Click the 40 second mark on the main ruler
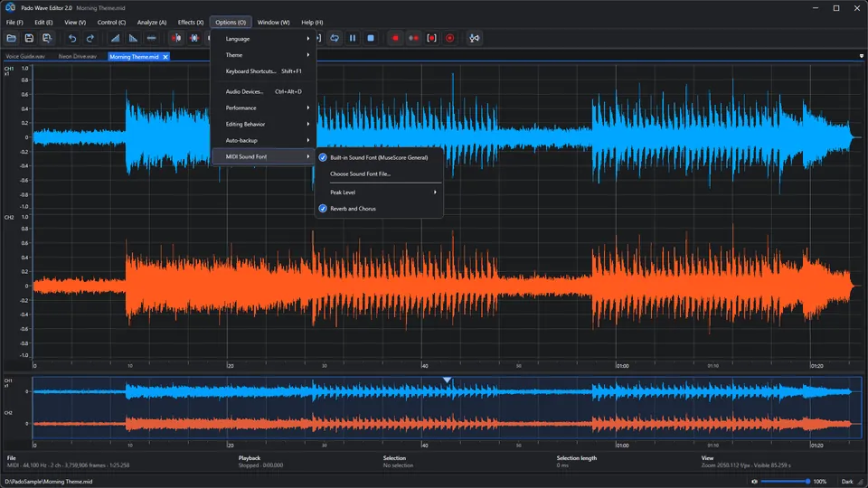868x488 pixels. point(425,366)
